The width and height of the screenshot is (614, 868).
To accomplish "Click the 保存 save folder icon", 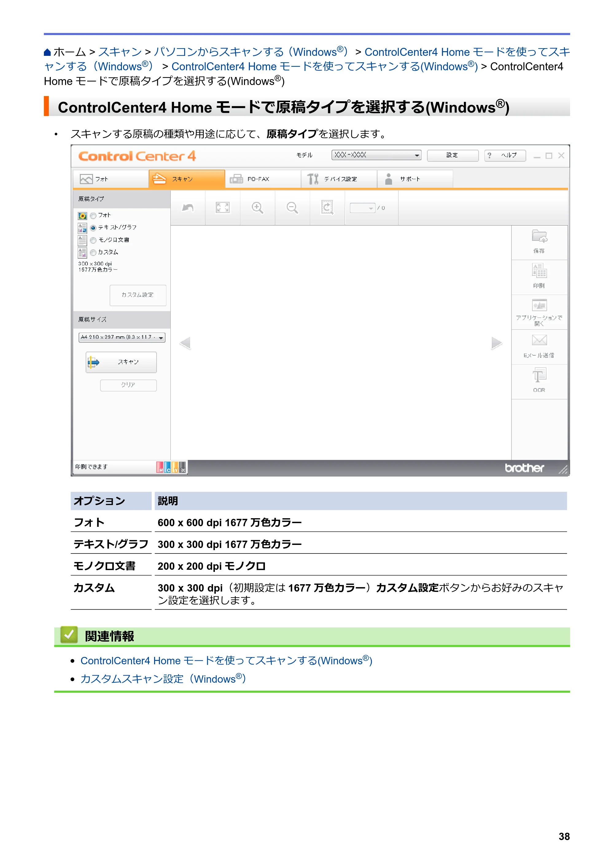I will pos(539,237).
